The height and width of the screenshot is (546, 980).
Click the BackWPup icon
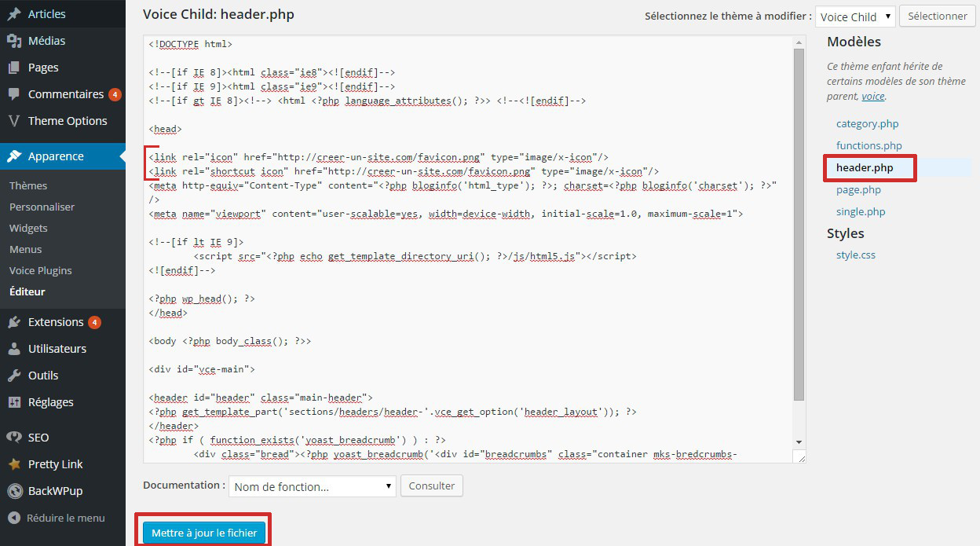pos(14,491)
